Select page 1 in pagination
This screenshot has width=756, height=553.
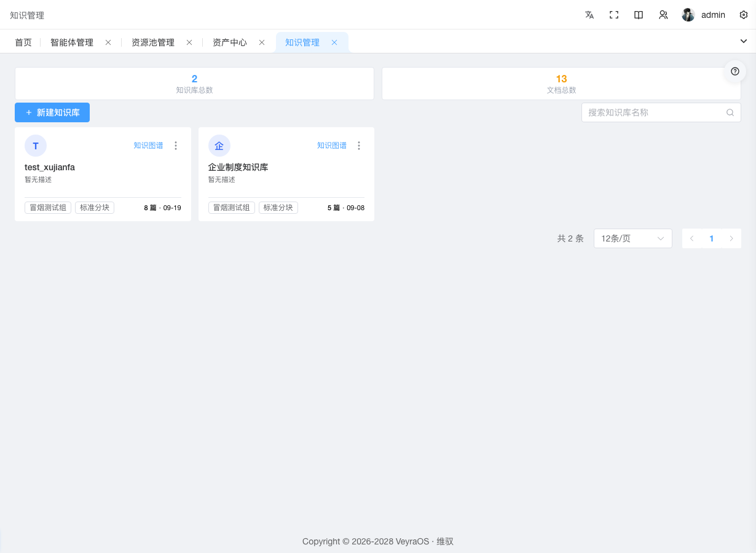pyautogui.click(x=712, y=238)
